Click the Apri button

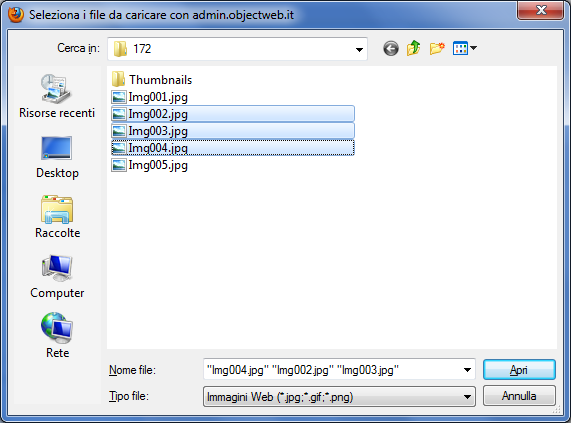click(519, 370)
